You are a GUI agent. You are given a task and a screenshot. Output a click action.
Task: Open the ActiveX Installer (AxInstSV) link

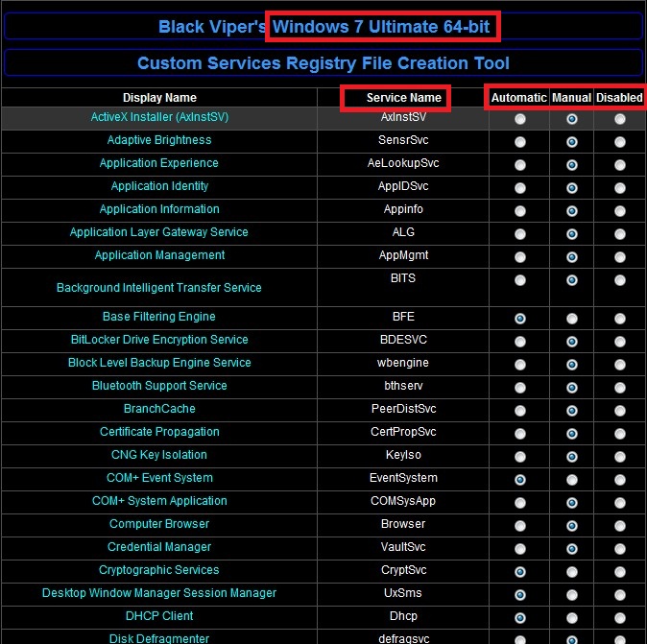tap(159, 117)
